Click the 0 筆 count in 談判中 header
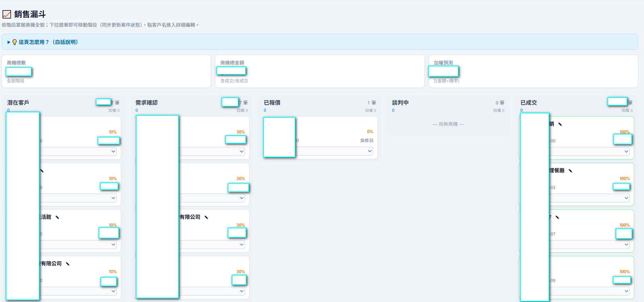The height and width of the screenshot is (302, 644). tap(500, 103)
